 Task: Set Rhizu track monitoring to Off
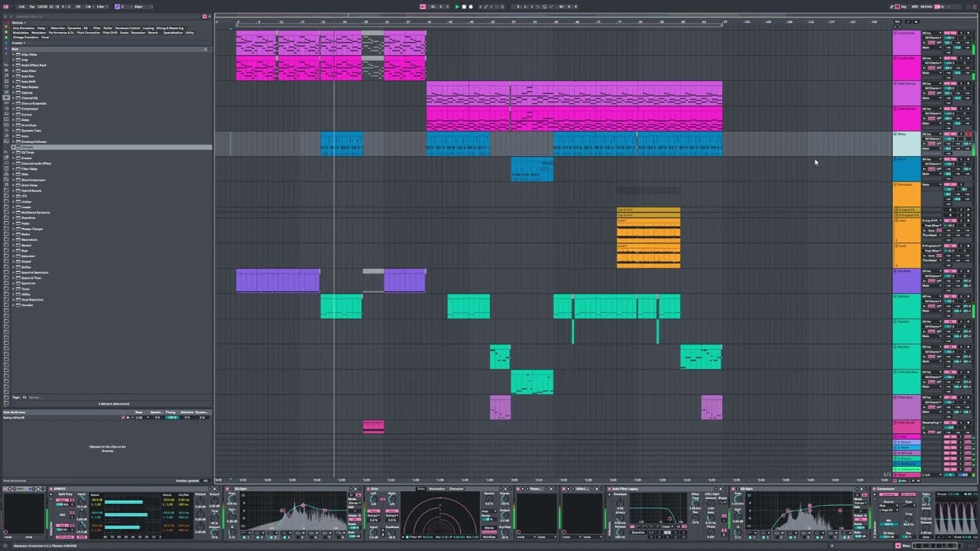click(x=939, y=143)
